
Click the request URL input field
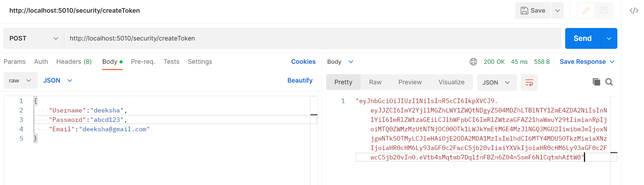[312, 38]
